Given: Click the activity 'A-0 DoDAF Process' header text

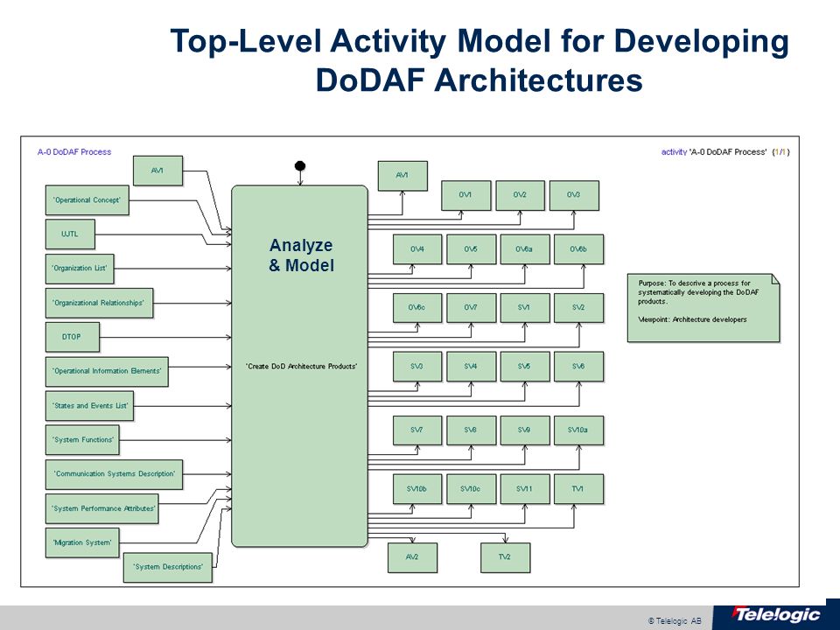Looking at the screenshot, I should click(725, 152).
